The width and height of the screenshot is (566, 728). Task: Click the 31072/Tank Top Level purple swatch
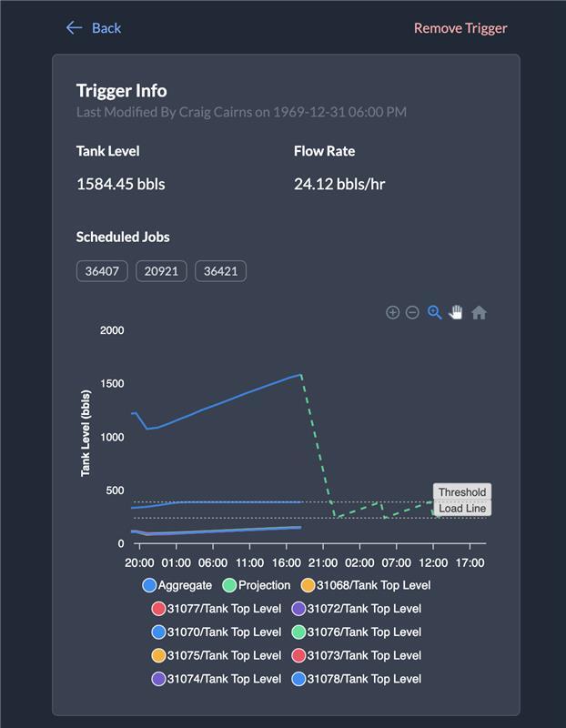click(298, 609)
